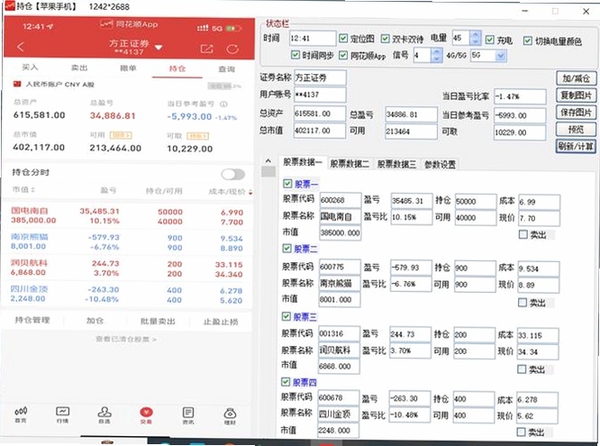Open the 4G/5G dropdown

[x=501, y=56]
